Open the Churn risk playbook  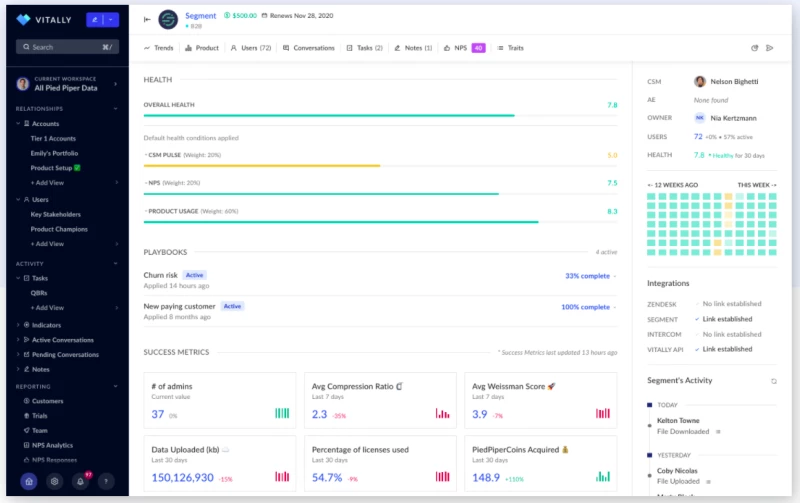pos(161,275)
